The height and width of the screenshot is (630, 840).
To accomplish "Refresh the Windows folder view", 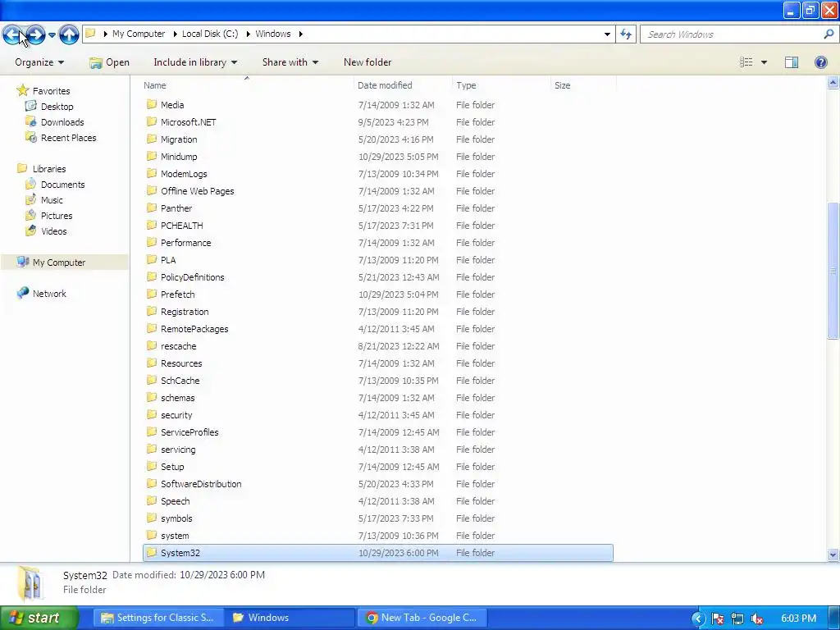I will point(625,34).
